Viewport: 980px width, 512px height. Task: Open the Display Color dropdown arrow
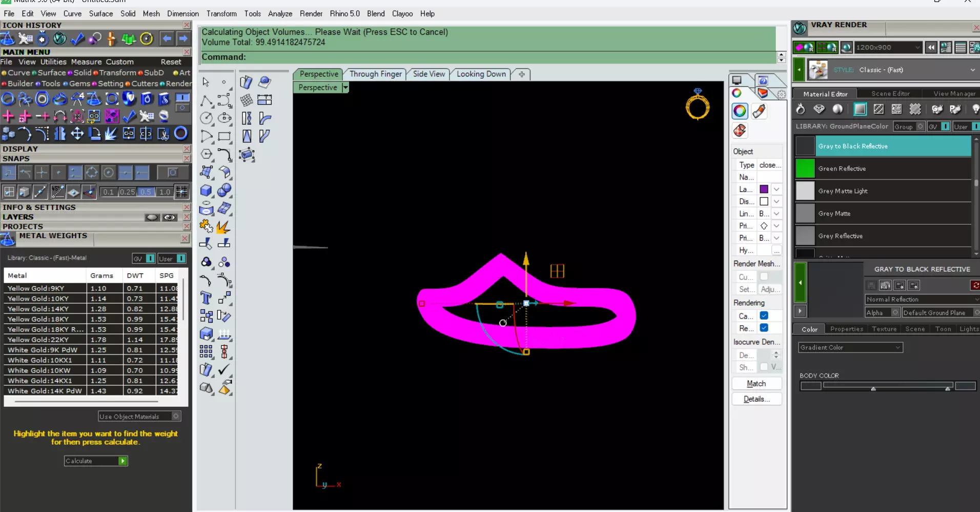point(777,202)
